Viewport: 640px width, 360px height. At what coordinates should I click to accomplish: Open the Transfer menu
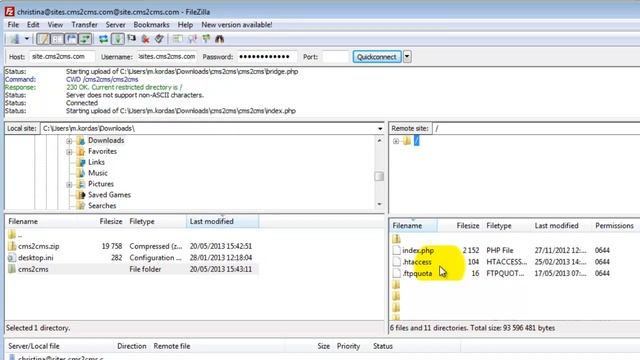84,25
